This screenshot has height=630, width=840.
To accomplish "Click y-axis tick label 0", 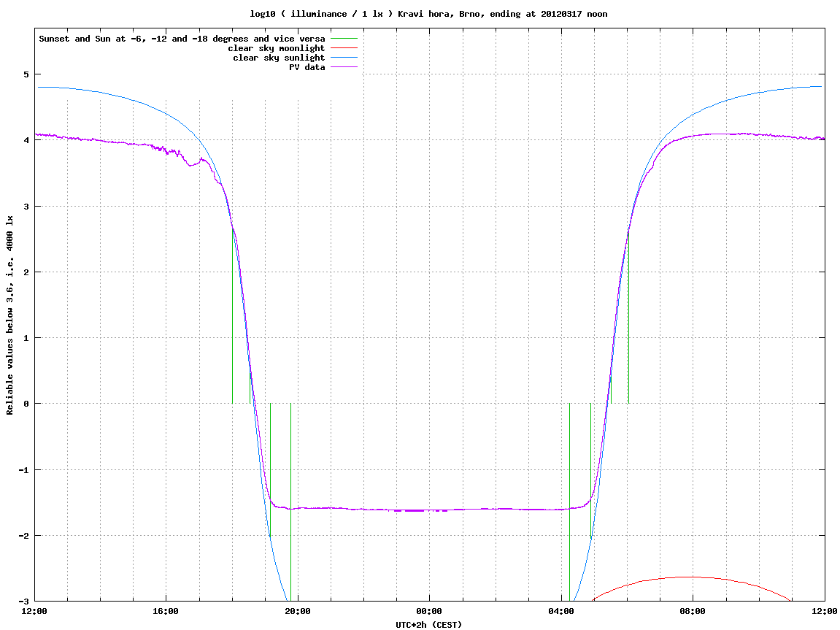I will click(26, 404).
